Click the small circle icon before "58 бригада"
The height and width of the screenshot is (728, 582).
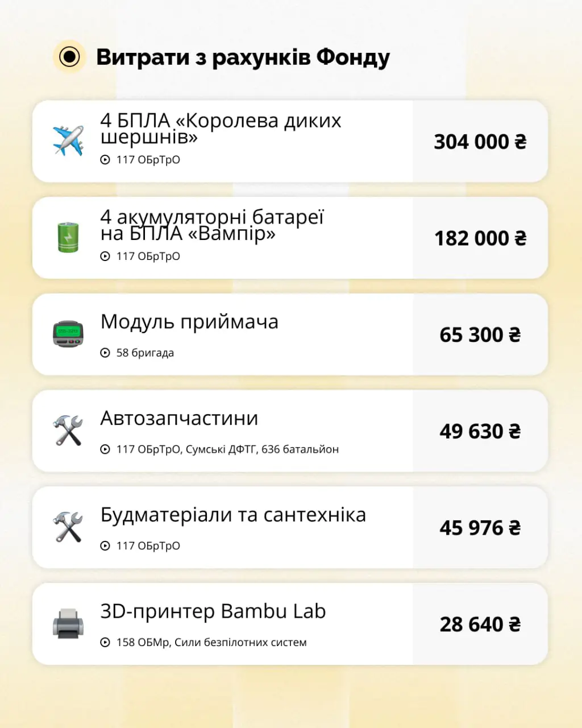(x=105, y=353)
